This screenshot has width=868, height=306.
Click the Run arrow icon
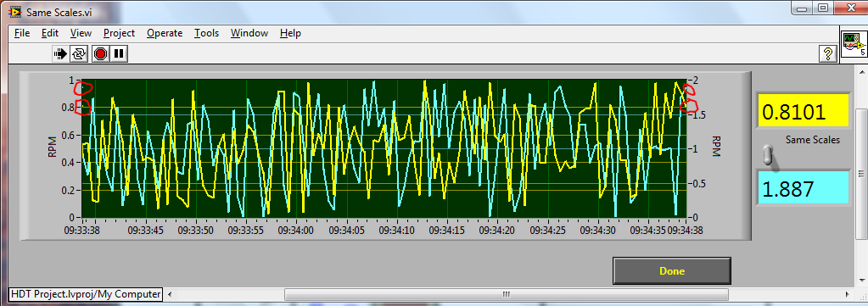[59, 53]
